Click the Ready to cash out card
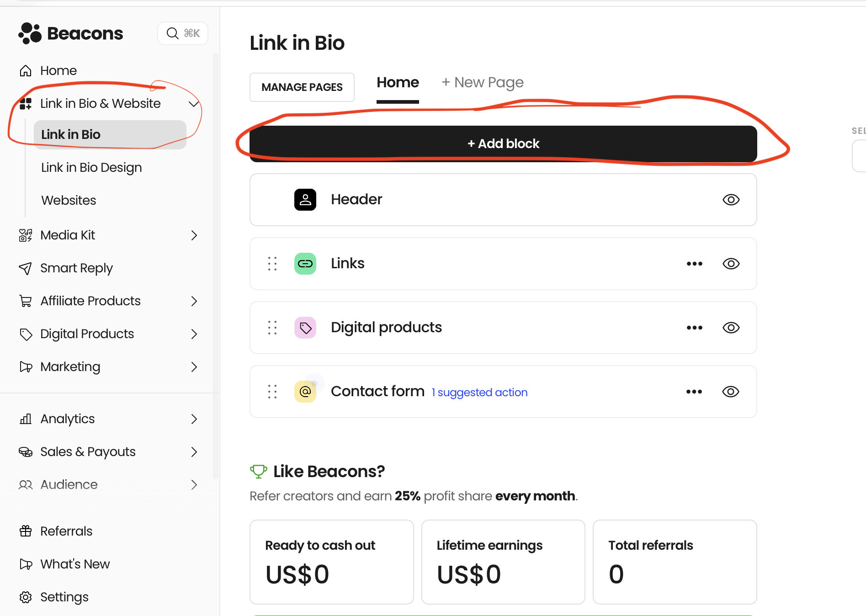 pyautogui.click(x=332, y=562)
